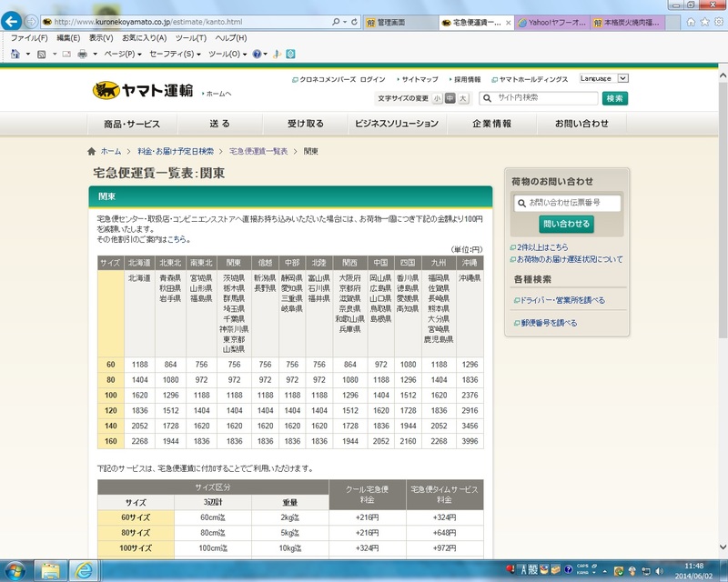
Task: Click the ドライバー・営業所を調べる link
Action: pyautogui.click(x=561, y=300)
